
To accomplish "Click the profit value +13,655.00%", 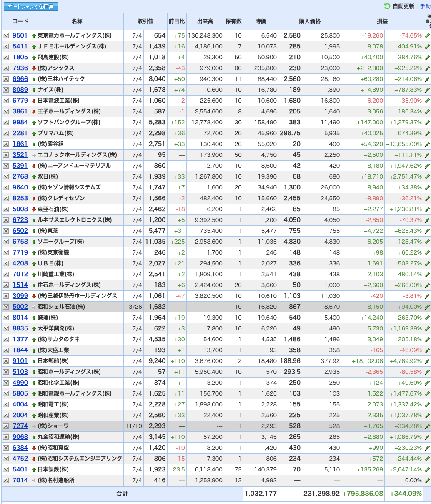I will coord(404,144).
